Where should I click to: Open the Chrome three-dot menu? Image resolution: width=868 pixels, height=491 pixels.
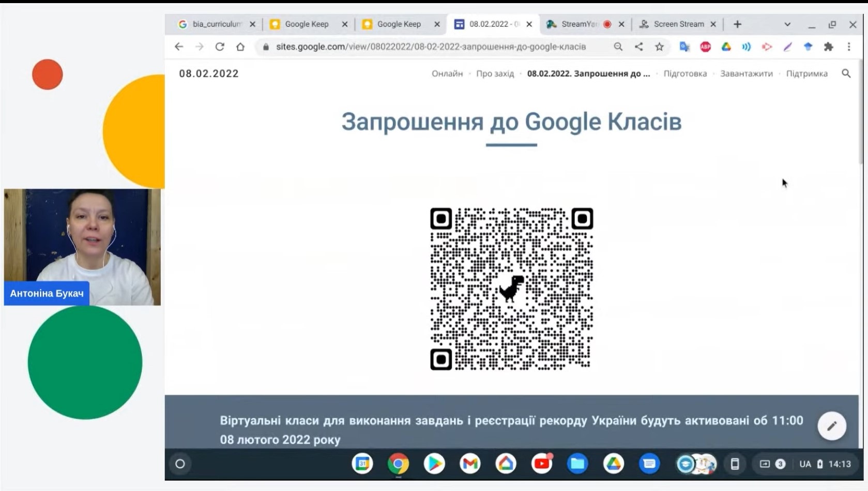pos(849,47)
